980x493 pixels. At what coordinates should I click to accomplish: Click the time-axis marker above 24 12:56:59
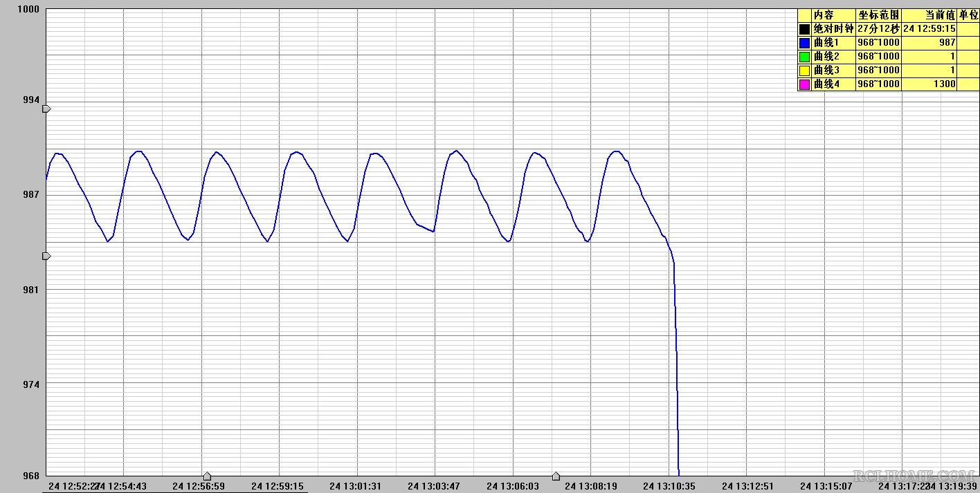tap(207, 476)
